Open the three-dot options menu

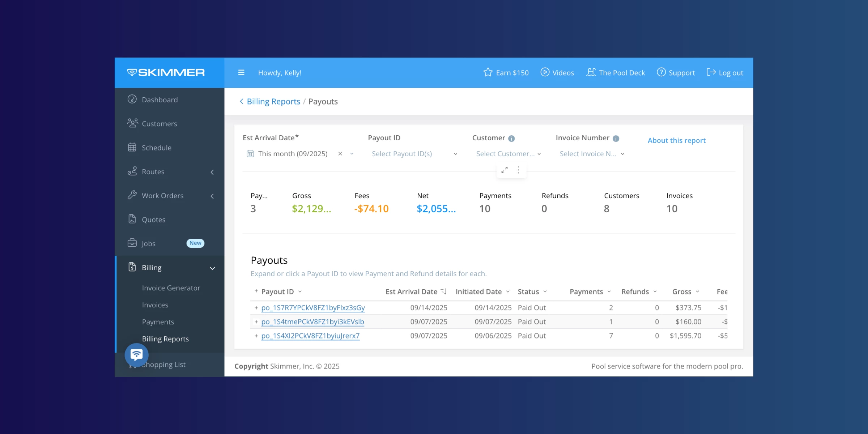tap(519, 170)
